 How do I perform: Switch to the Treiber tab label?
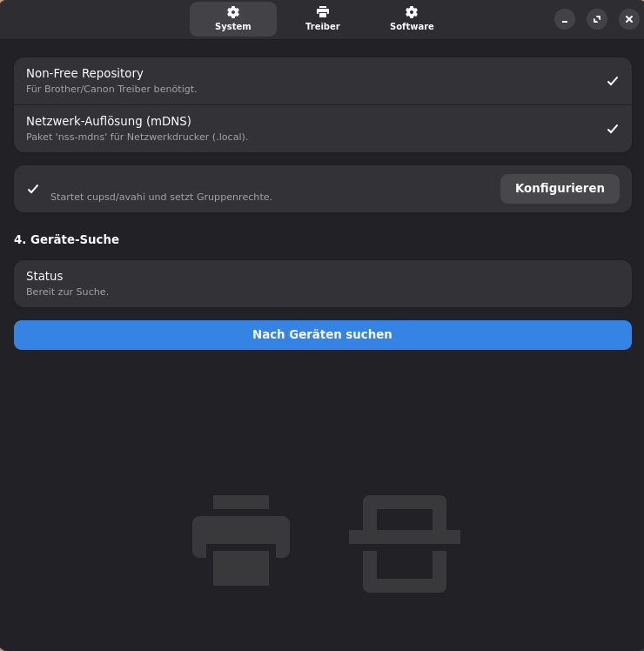[323, 27]
